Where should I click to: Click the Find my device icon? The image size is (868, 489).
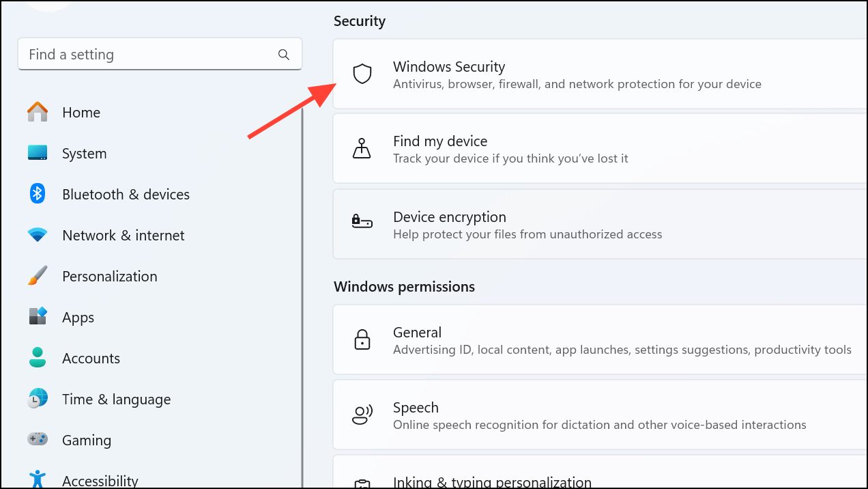(x=362, y=148)
